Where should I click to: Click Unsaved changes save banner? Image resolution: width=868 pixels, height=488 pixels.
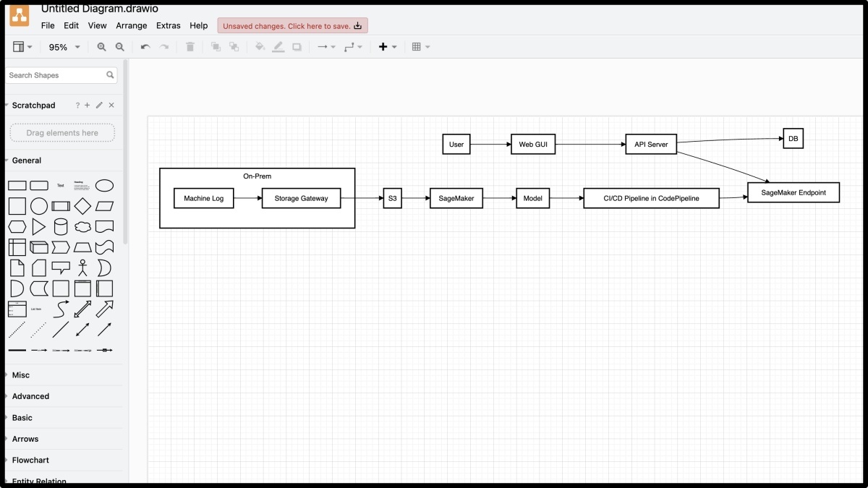coord(292,25)
